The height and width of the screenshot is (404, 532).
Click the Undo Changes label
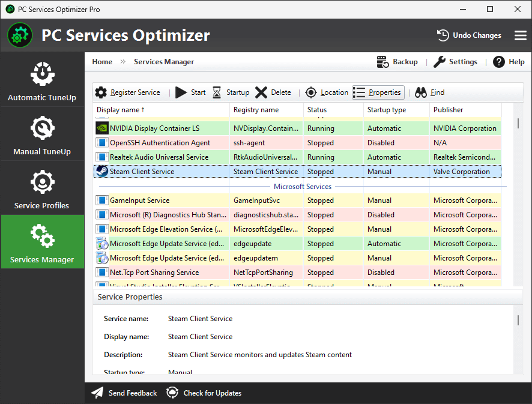click(x=477, y=35)
